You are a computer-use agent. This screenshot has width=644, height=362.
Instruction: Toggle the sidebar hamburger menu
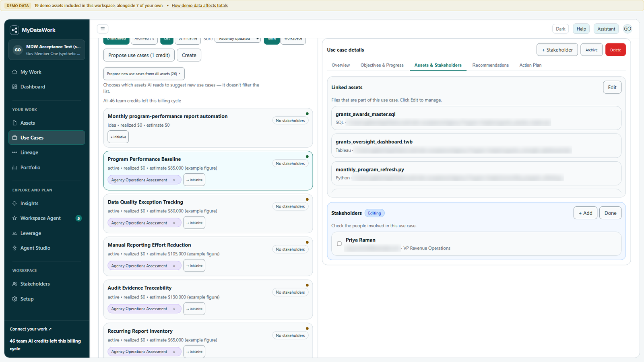pos(103,29)
